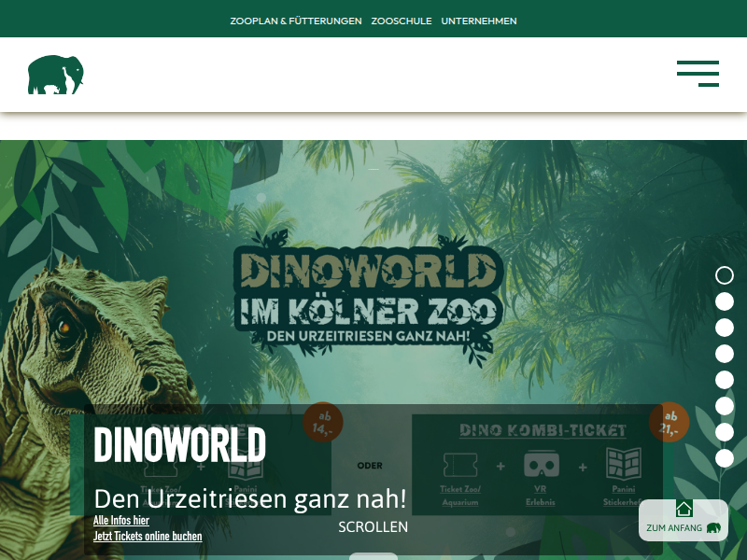
Task: Select the second slide indicator dot
Action: click(x=725, y=301)
